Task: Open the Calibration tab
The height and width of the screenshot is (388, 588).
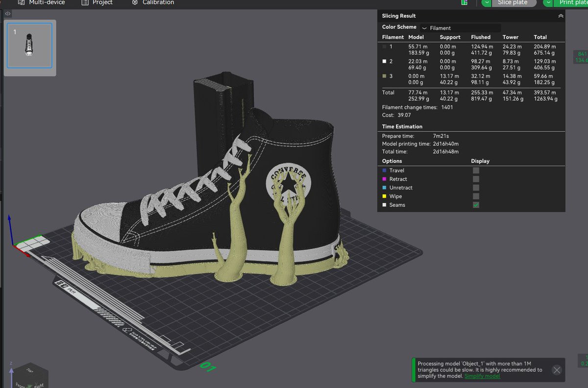Action: pos(158,2)
